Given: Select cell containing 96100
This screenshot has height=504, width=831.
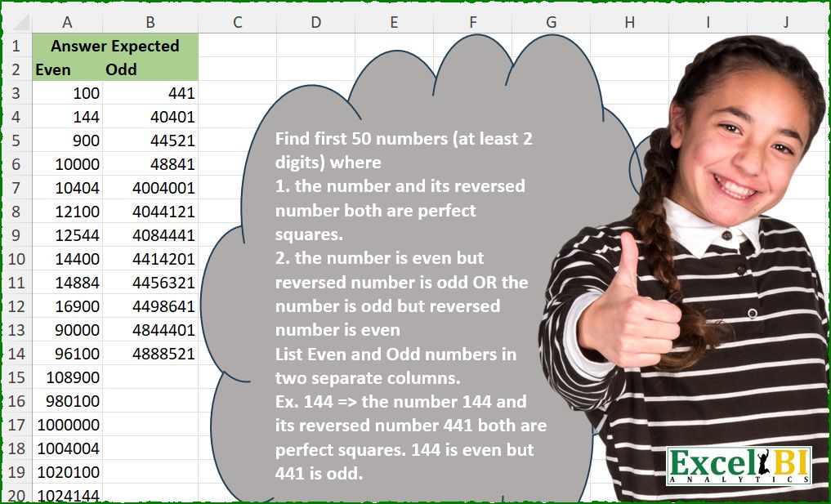Looking at the screenshot, I should point(67,354).
